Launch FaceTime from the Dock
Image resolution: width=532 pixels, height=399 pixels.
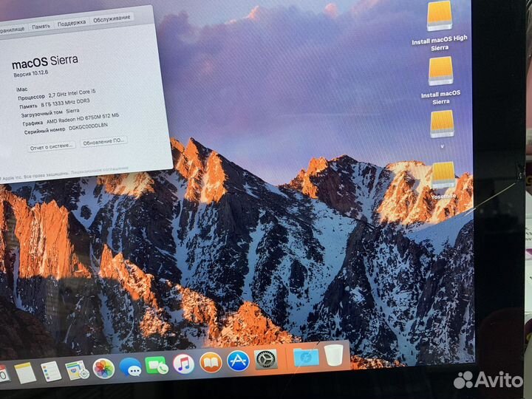click(157, 366)
